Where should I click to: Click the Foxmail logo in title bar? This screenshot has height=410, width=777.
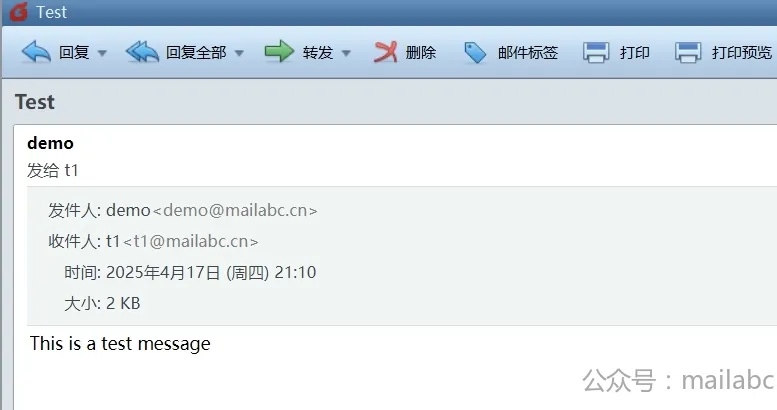(x=19, y=11)
